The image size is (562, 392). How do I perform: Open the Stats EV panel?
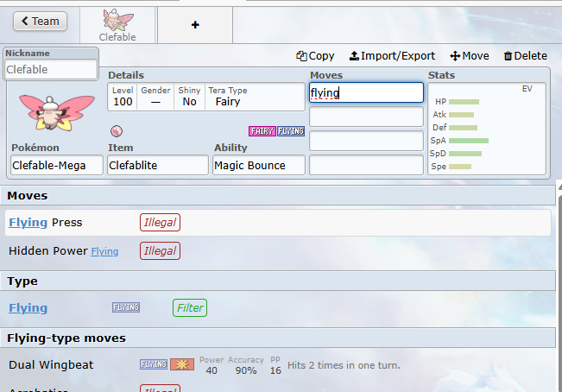click(487, 129)
